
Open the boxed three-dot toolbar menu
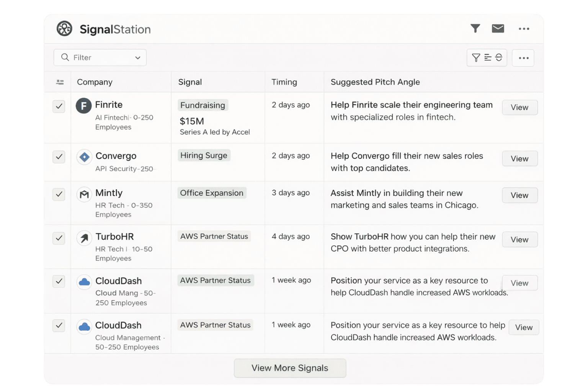tap(523, 58)
